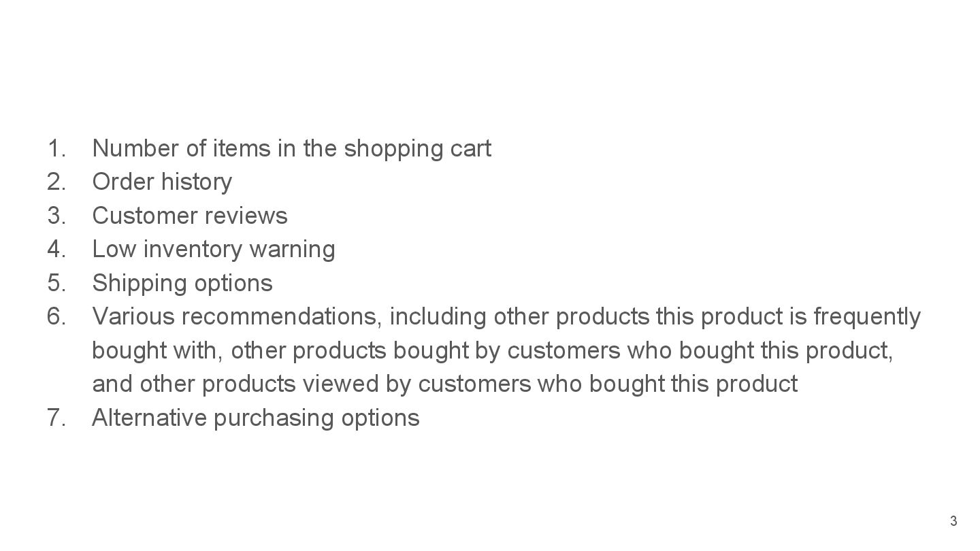
Task: Click the line starting 'Various recommendations'
Action: click(506, 316)
